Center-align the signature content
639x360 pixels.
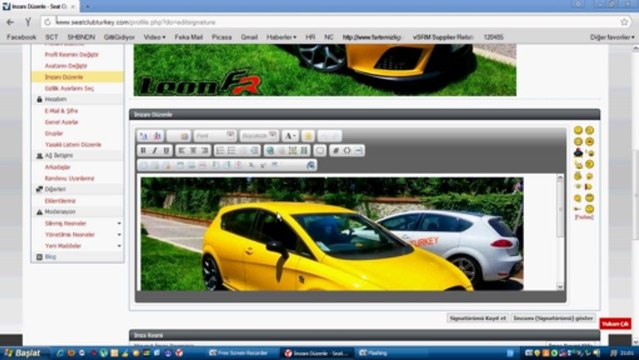(x=193, y=150)
